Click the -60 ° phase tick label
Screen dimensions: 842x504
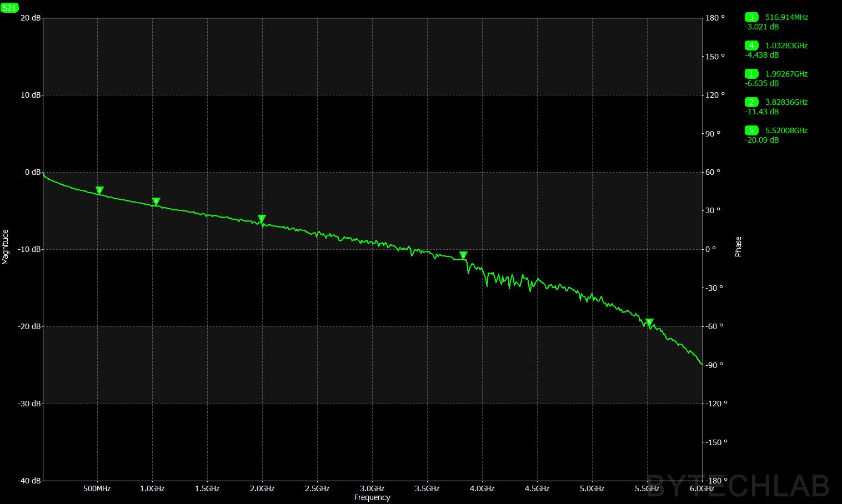coord(715,326)
